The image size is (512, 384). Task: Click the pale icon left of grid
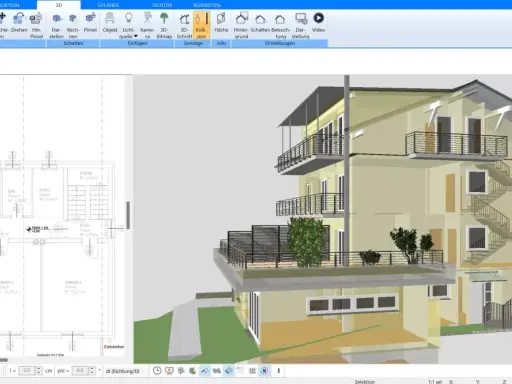240,371
